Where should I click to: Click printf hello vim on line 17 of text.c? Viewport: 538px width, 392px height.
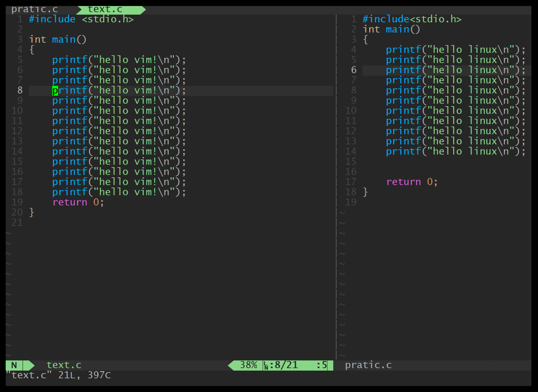click(x=119, y=182)
